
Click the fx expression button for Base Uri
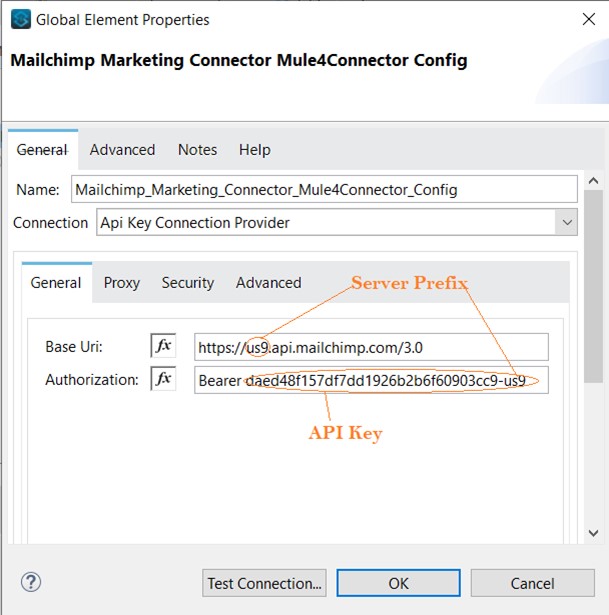163,346
